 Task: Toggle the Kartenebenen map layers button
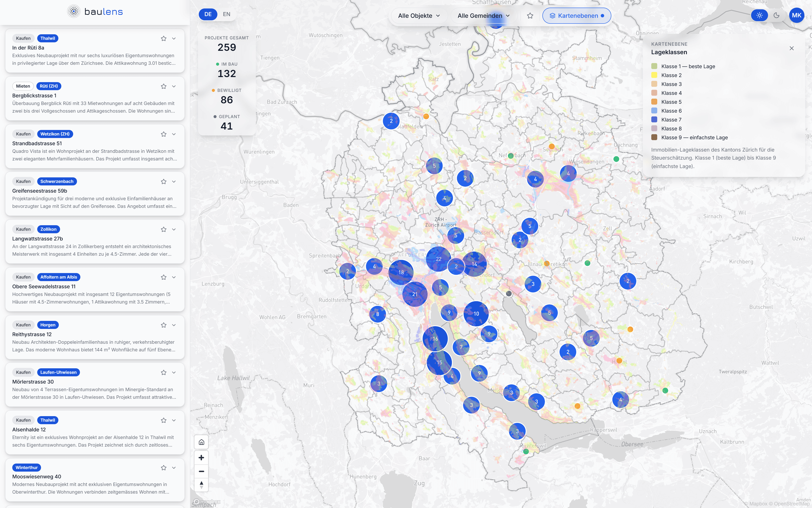(576, 16)
